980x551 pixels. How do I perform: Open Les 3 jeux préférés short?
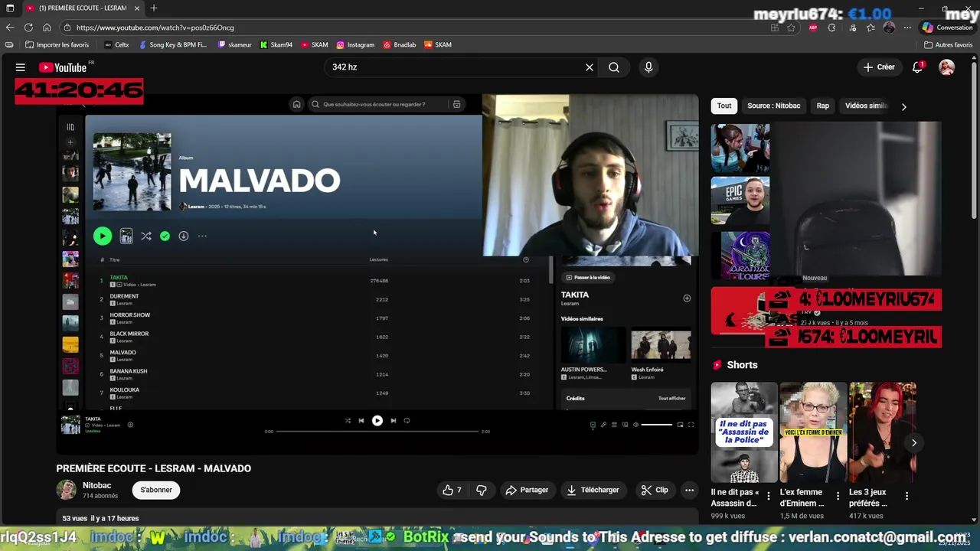tap(882, 432)
